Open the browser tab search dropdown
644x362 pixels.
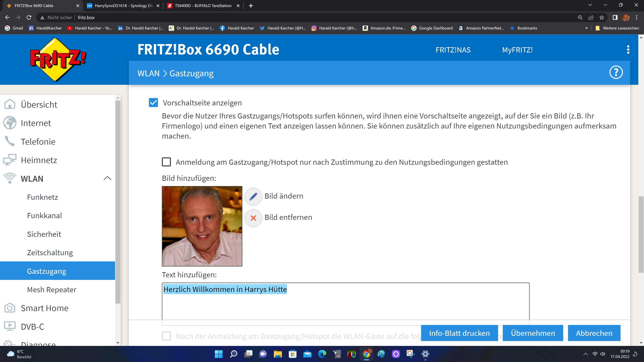(590, 5)
